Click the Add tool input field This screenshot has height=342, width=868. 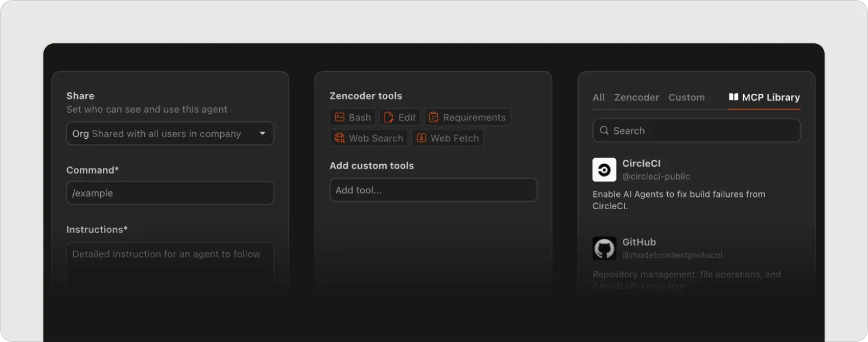pyautogui.click(x=433, y=190)
